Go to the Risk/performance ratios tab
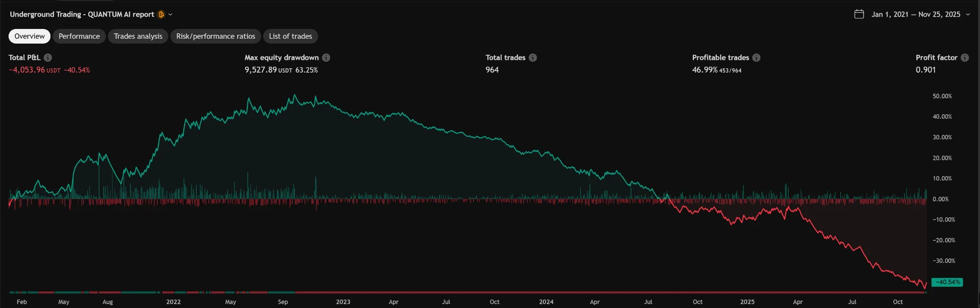 pos(216,36)
